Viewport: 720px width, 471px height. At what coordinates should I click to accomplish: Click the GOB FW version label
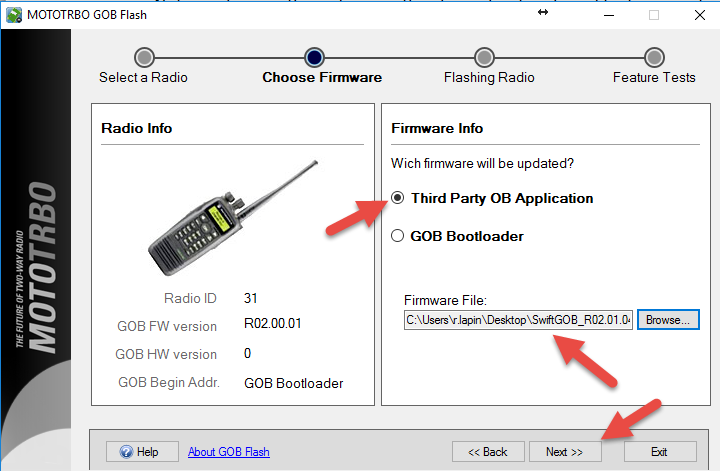[167, 326]
